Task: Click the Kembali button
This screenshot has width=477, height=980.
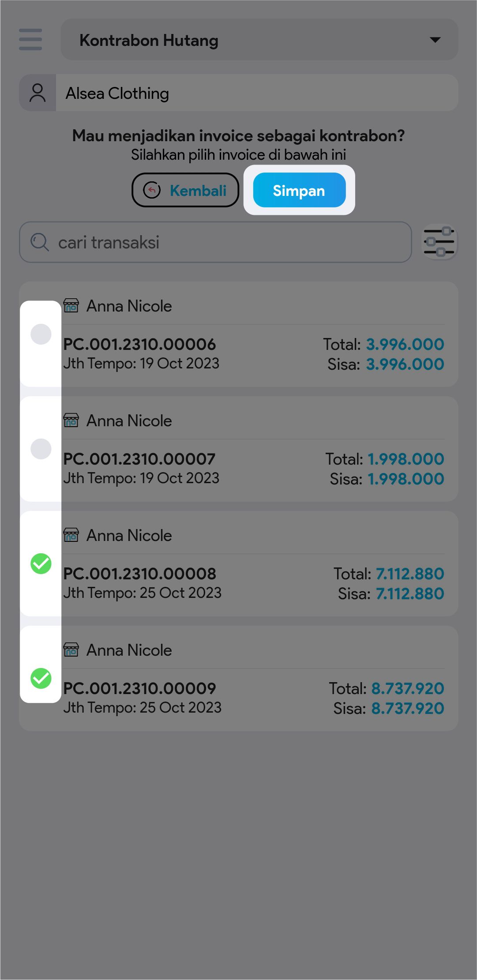Action: (185, 190)
